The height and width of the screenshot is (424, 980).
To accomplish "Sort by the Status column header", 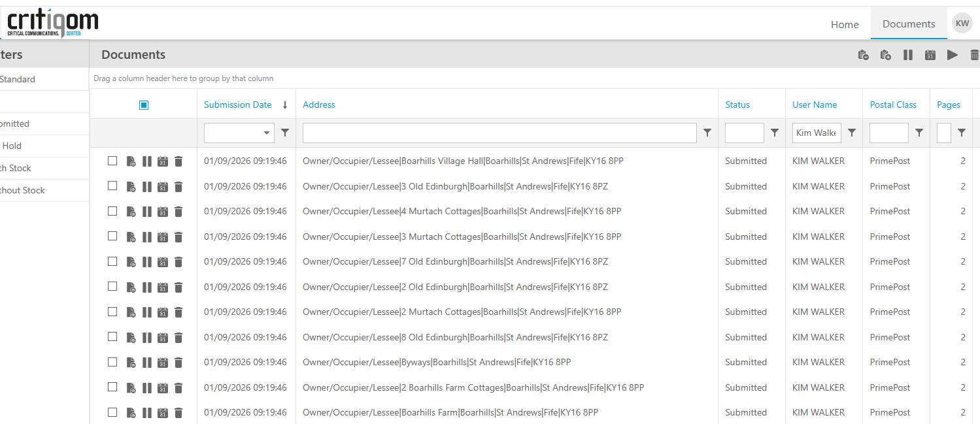I will (x=737, y=105).
